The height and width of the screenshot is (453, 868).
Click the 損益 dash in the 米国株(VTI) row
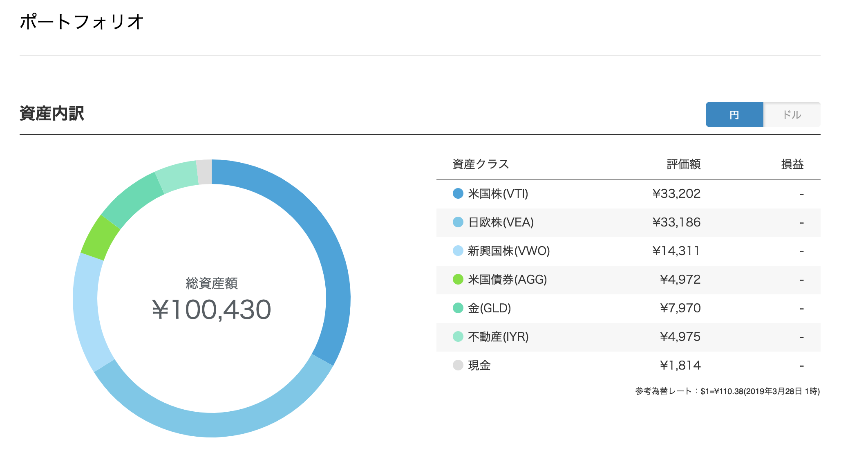[801, 194]
